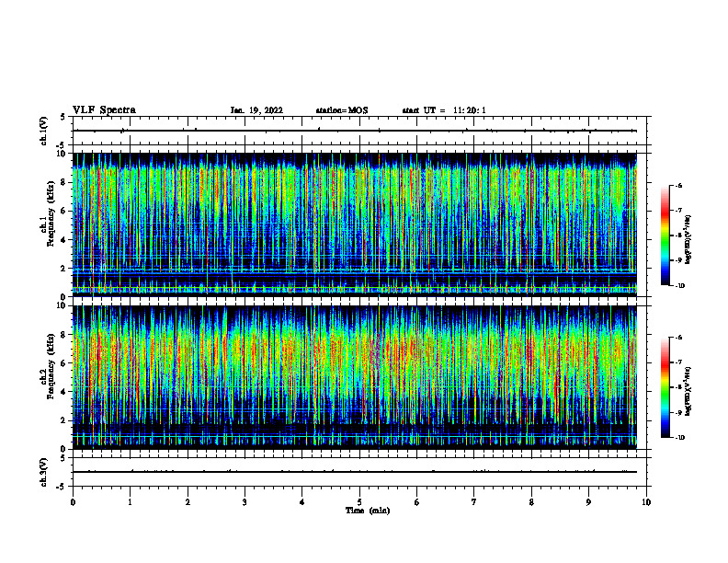
Task: Click time axis tick label "1"
Action: tap(131, 502)
